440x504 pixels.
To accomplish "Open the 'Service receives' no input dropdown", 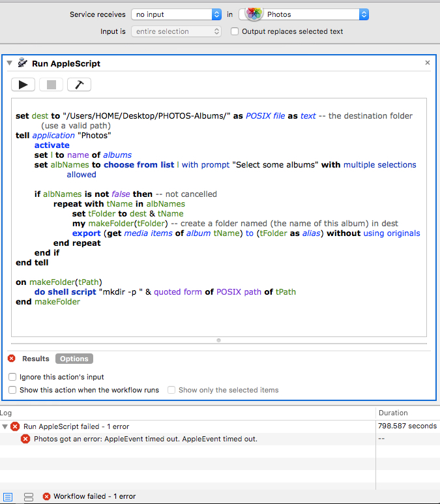I will click(176, 14).
